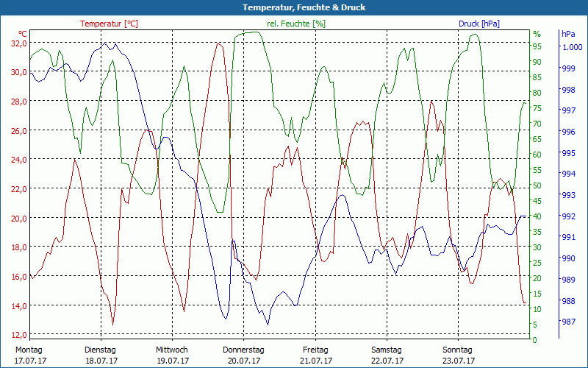This screenshot has height=368, width=588.
Task: Click the '994' pressure axis value
Action: [568, 174]
